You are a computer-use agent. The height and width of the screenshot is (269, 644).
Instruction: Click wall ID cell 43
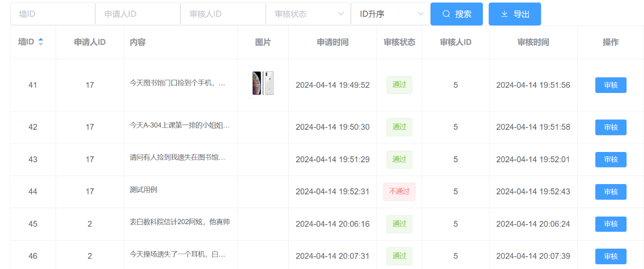[x=33, y=160]
